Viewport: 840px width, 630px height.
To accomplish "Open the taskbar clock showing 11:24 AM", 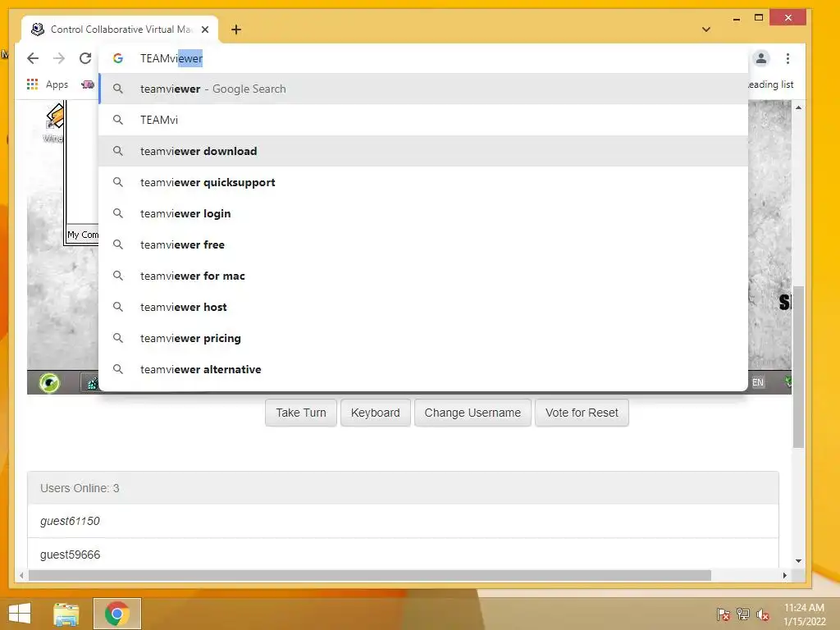I will click(x=804, y=614).
